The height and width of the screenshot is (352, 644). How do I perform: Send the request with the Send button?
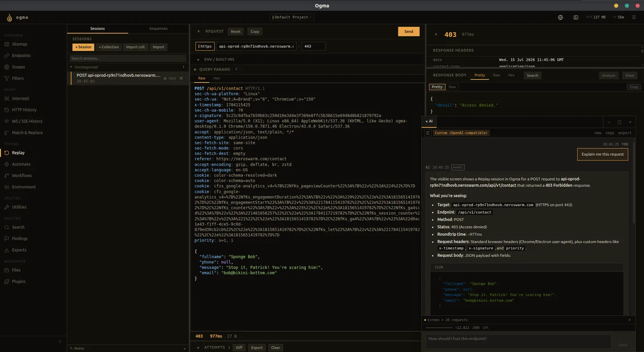tap(409, 32)
